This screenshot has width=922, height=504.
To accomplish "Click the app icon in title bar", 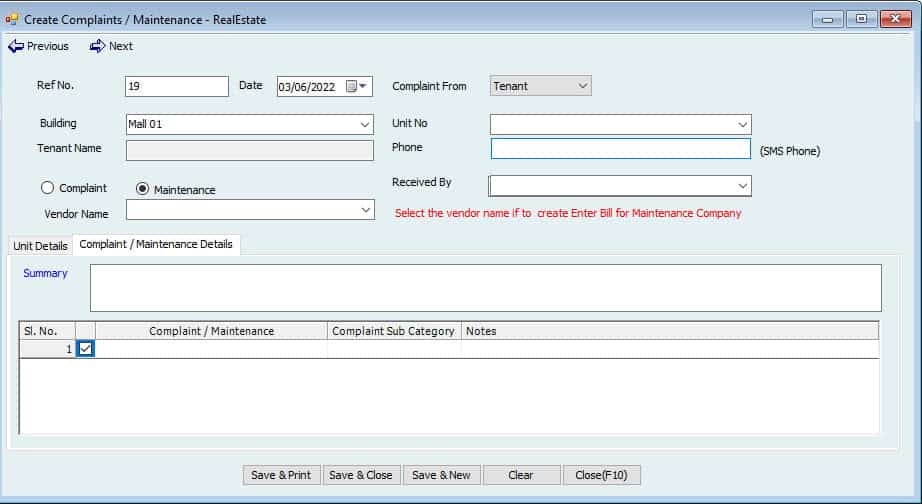I will [x=12, y=19].
